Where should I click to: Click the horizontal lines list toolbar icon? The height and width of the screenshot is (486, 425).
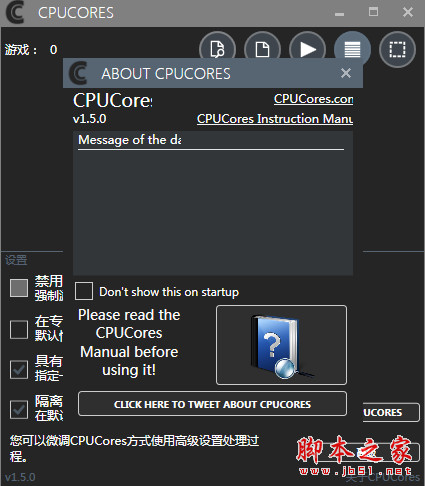click(x=352, y=49)
